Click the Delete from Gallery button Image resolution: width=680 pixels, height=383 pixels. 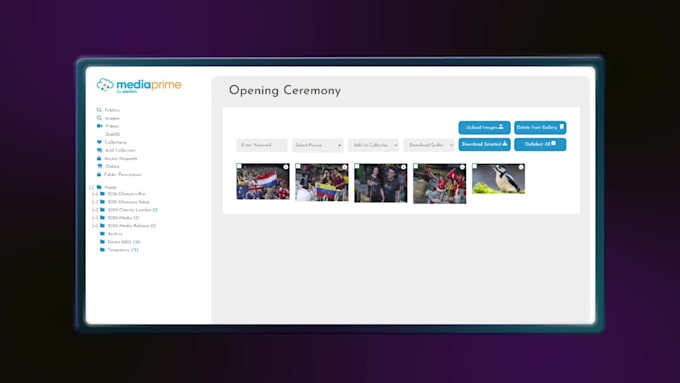(x=540, y=128)
